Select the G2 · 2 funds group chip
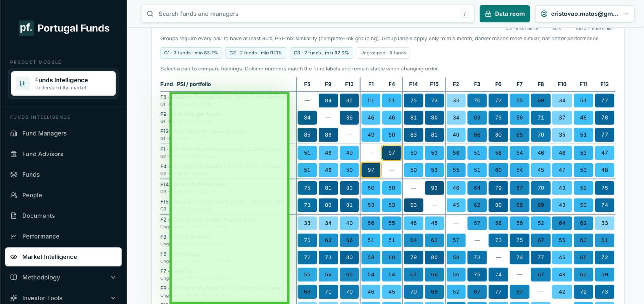 tap(256, 53)
